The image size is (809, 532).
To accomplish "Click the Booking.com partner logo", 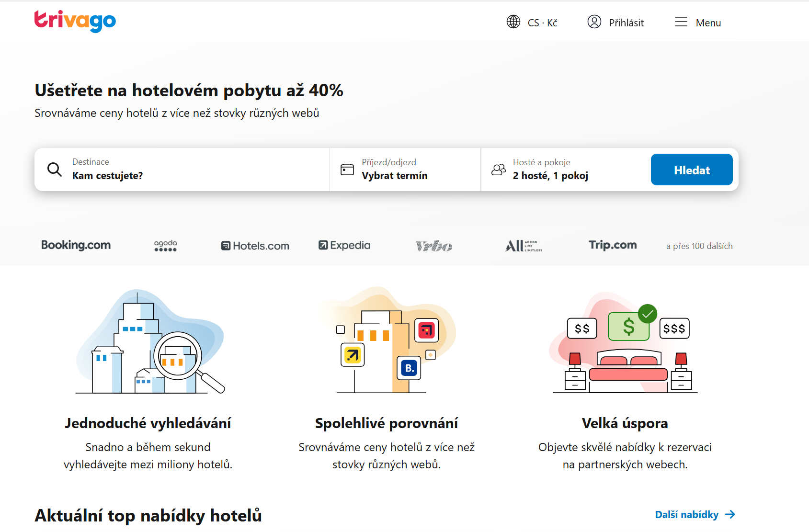I will pyautogui.click(x=76, y=245).
